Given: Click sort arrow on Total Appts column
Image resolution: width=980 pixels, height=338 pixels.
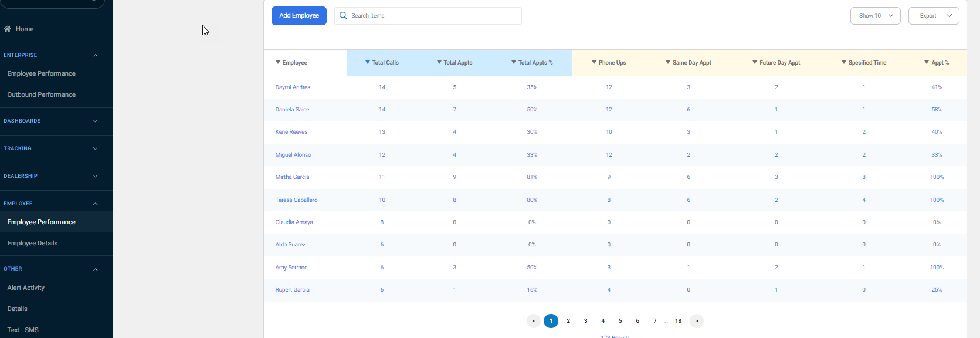Looking at the screenshot, I should (439, 62).
